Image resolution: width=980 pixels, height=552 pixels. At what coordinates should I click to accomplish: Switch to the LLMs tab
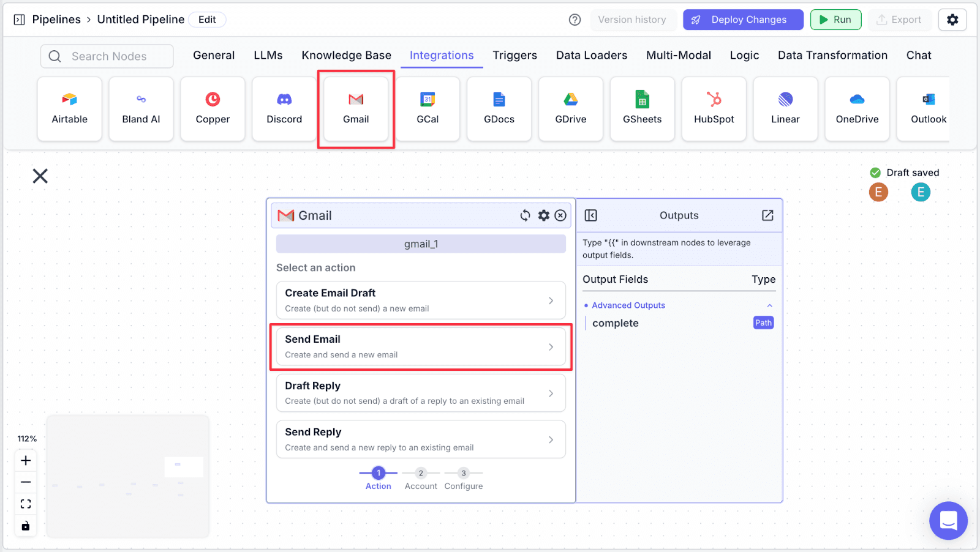(x=268, y=55)
